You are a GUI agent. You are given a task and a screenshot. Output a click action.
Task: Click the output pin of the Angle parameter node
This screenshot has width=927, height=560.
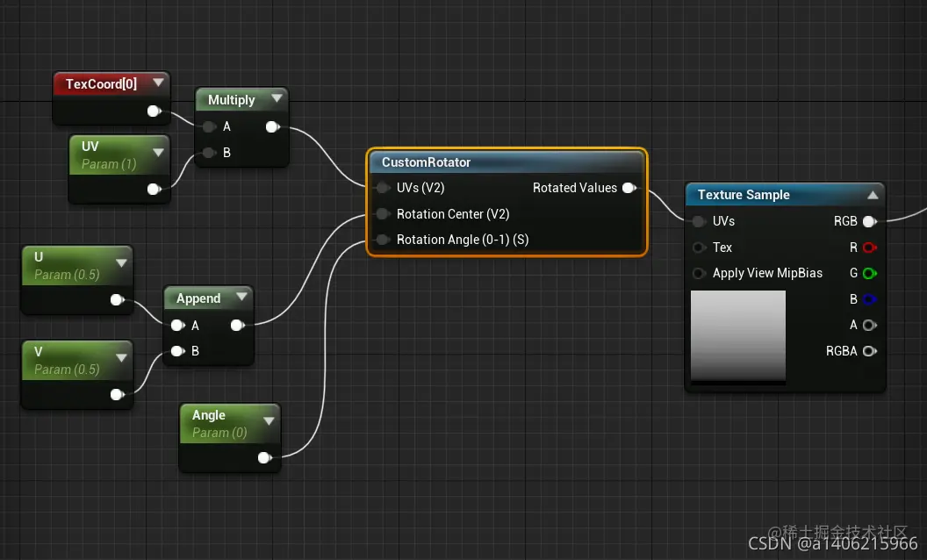pyautogui.click(x=264, y=457)
